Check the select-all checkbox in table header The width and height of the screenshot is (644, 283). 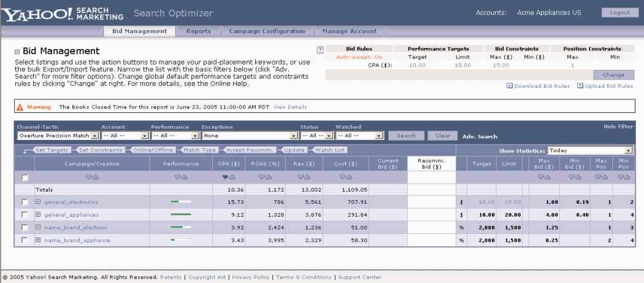[x=25, y=177]
